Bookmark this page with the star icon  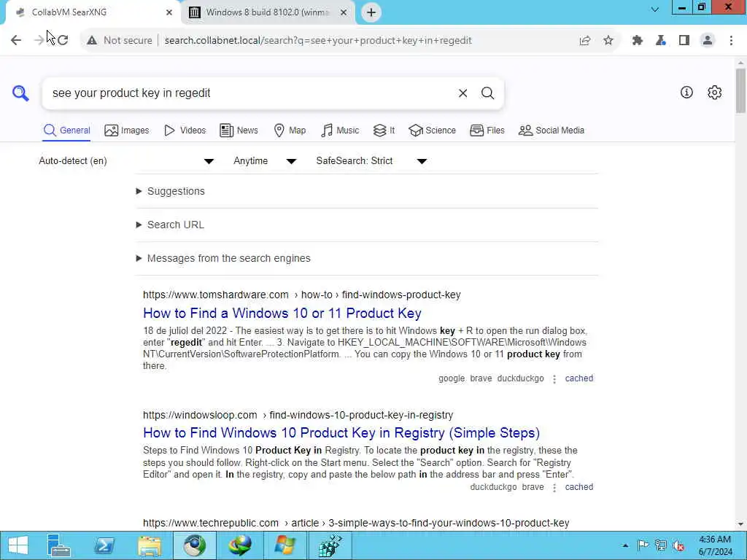click(608, 41)
